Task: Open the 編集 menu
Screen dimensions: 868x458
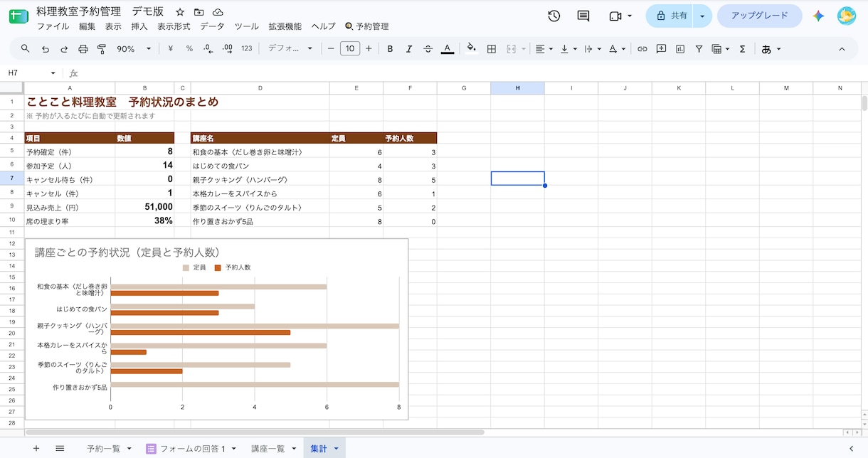Action: 88,26
